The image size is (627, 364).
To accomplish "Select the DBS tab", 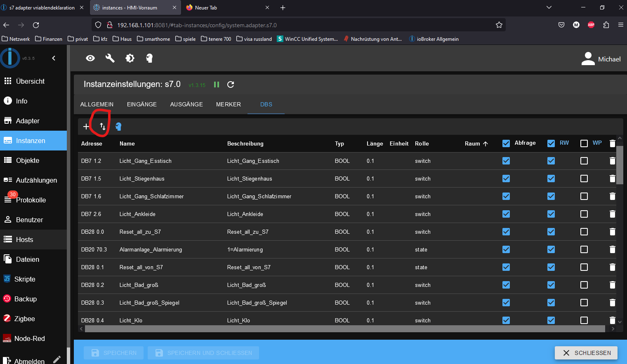I will point(266,104).
